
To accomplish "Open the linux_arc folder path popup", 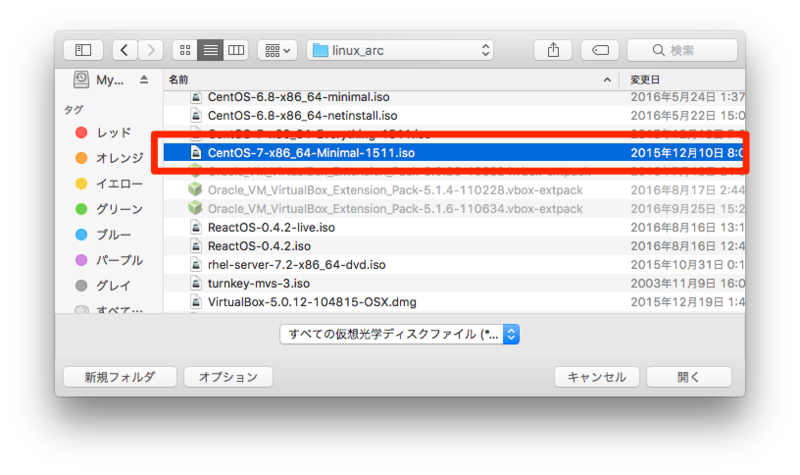I will 400,50.
